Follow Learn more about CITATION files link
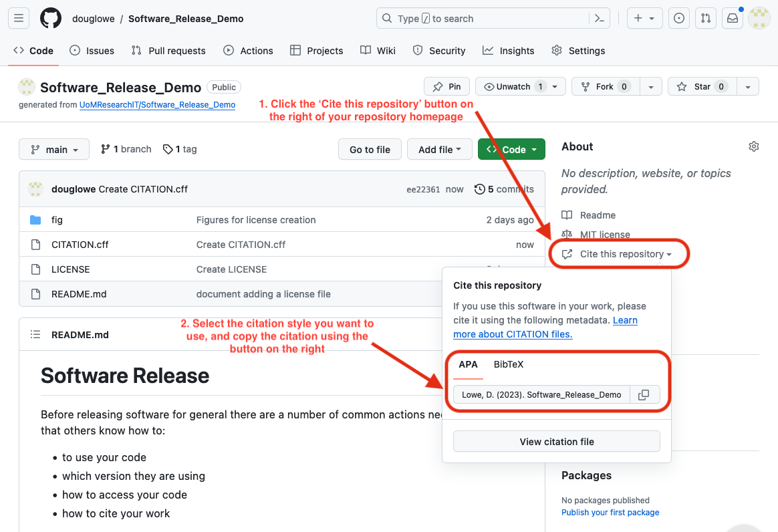 (546, 327)
